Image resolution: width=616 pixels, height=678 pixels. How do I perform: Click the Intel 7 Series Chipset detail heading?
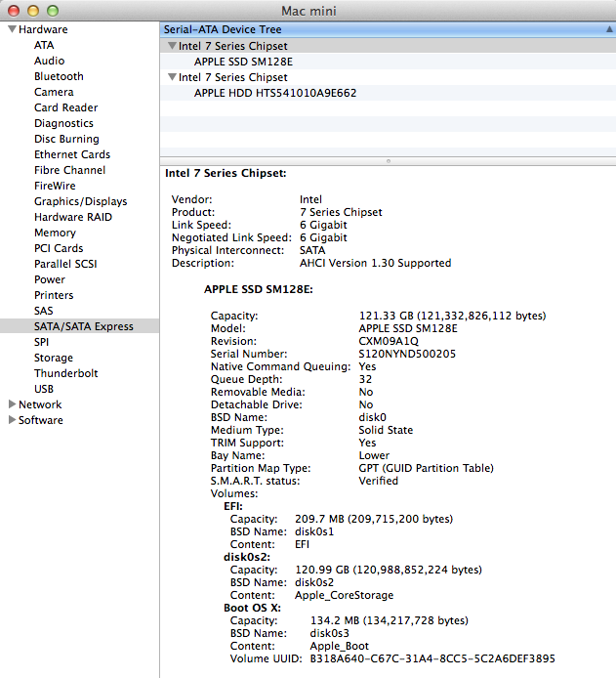226,173
